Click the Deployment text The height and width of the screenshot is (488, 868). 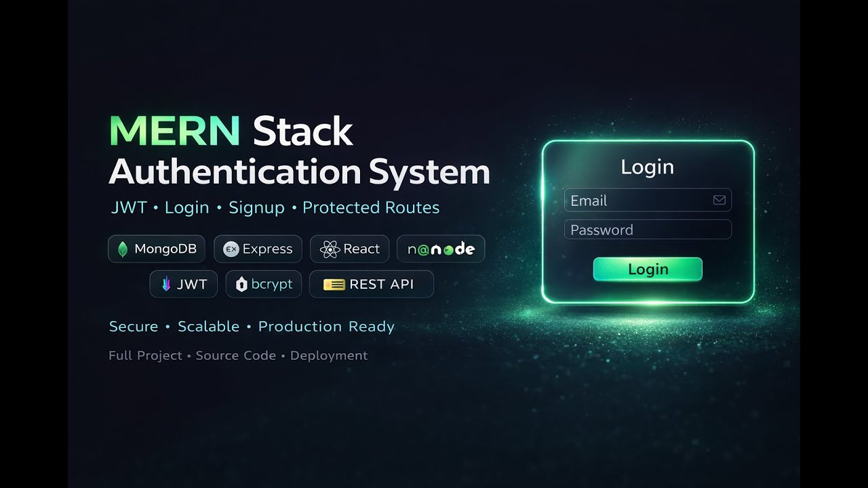pyautogui.click(x=329, y=356)
